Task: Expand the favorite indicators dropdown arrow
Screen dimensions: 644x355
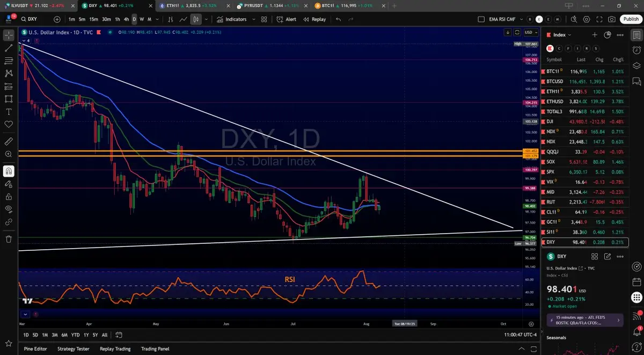Action: pyautogui.click(x=253, y=19)
